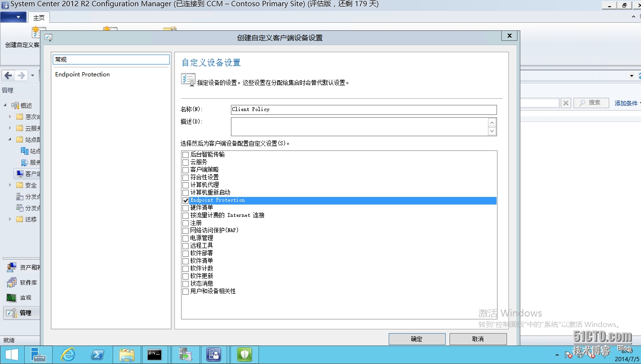Open the address bar dropdown arrow
Viewport: 641px width, 364px height.
[631, 76]
